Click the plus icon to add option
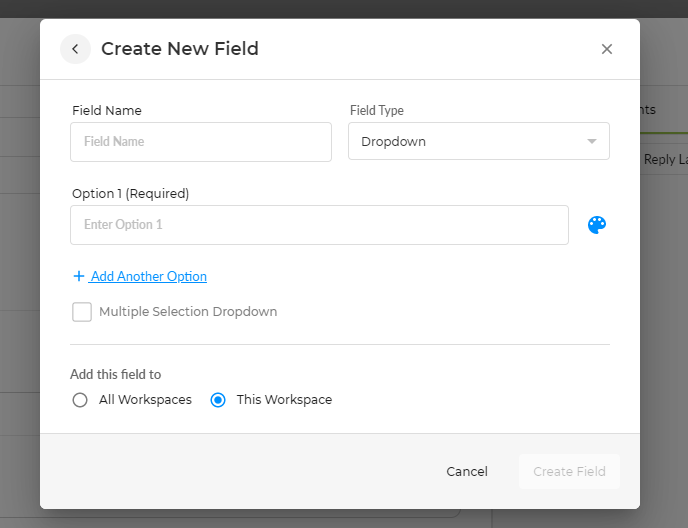 click(x=79, y=277)
